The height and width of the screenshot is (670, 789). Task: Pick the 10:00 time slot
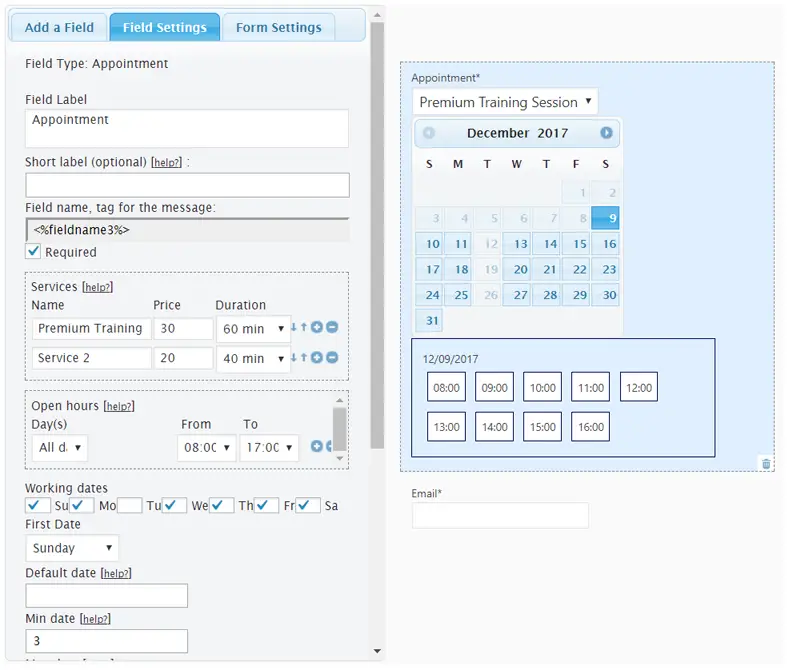tap(543, 388)
